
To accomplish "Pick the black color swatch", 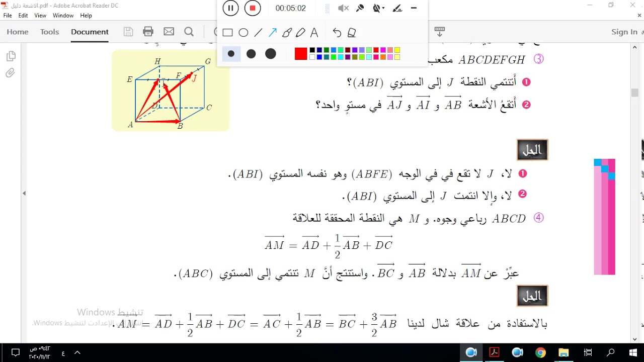I will (312, 50).
